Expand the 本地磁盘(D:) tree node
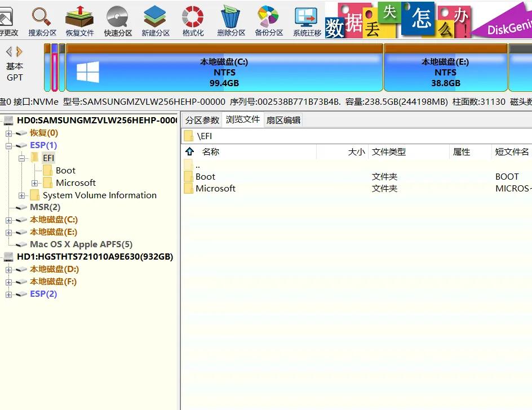 (9, 269)
